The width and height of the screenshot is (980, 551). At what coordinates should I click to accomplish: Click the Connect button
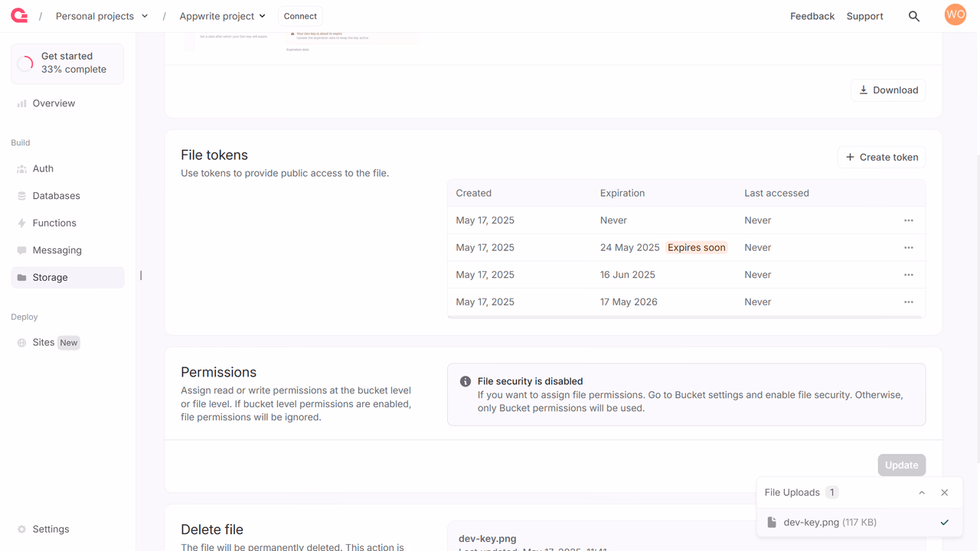tap(300, 16)
